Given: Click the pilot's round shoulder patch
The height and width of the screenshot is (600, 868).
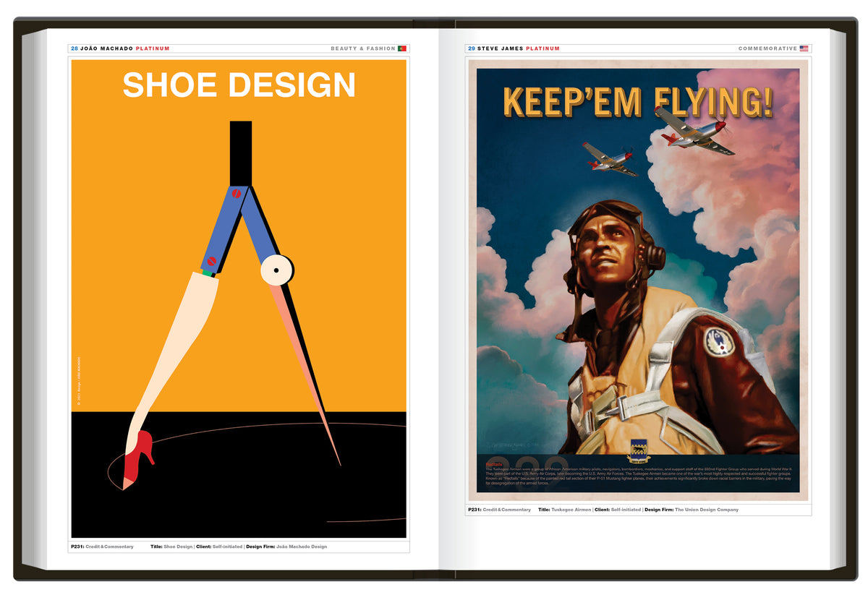Looking at the screenshot, I should point(718,341).
